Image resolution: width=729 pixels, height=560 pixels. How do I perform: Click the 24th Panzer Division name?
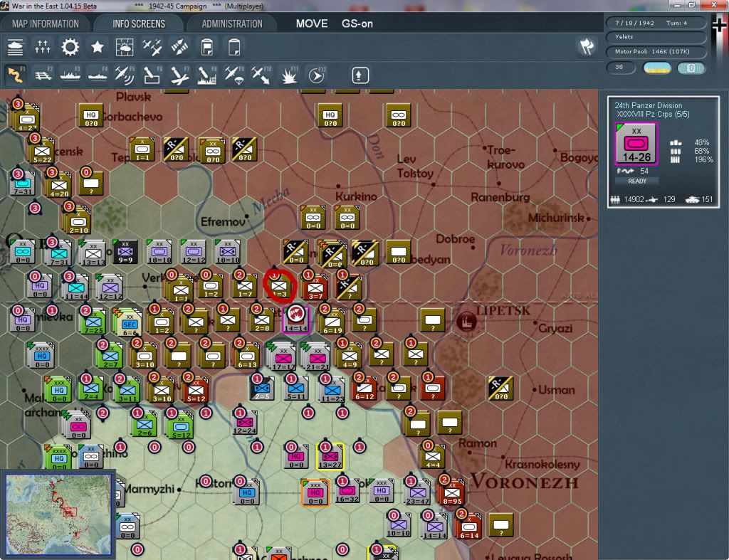click(x=648, y=105)
